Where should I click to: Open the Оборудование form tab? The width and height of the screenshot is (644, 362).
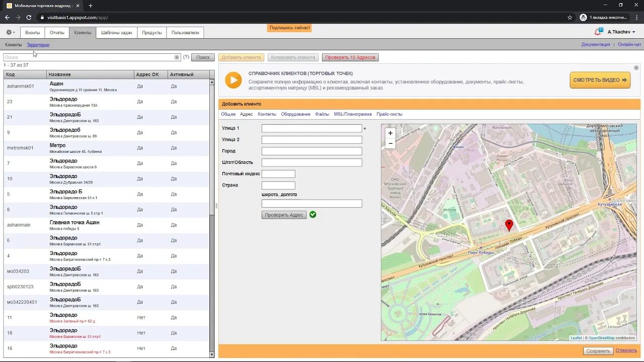(296, 114)
